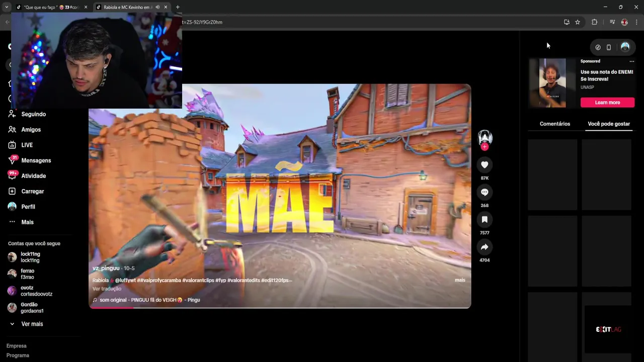Close the "Que que eu faço" tab

coord(86,7)
